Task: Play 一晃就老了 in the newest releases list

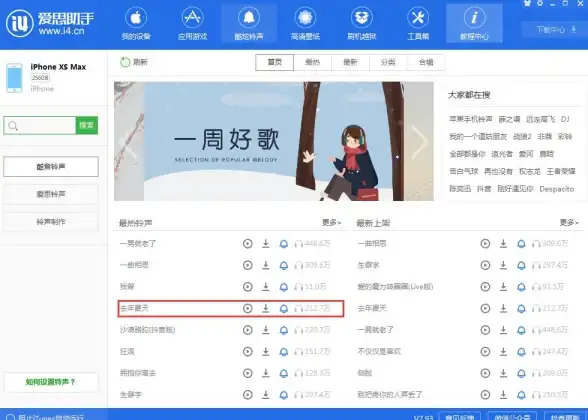Action: point(485,330)
